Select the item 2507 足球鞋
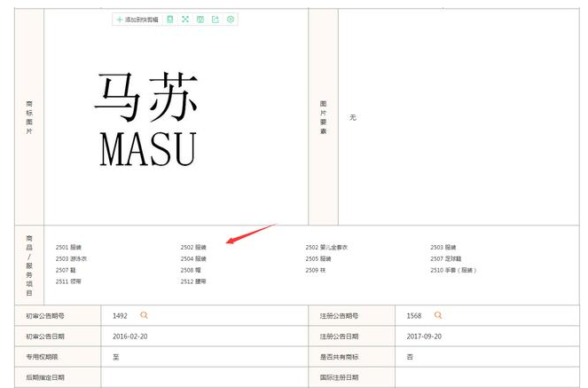588x388 pixels. tap(446, 258)
